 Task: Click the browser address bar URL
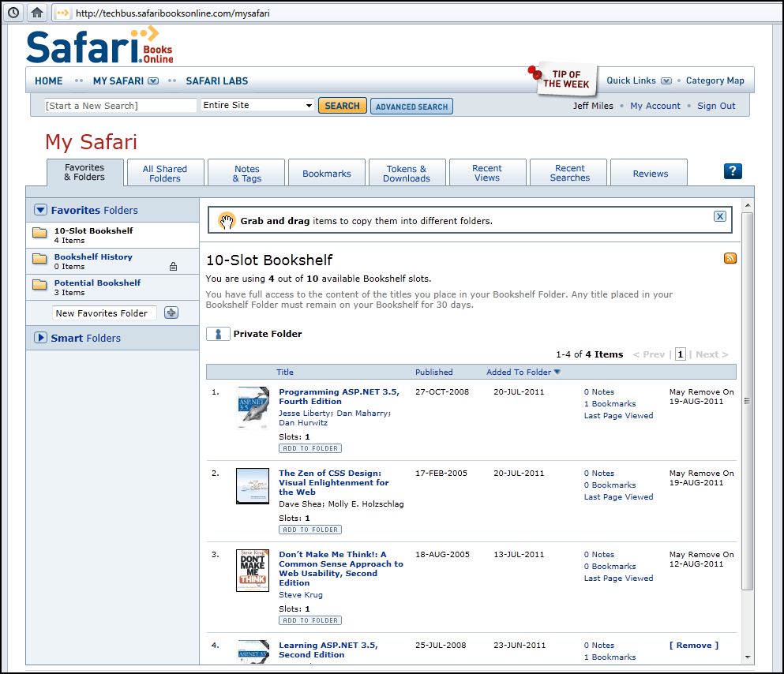click(172, 13)
